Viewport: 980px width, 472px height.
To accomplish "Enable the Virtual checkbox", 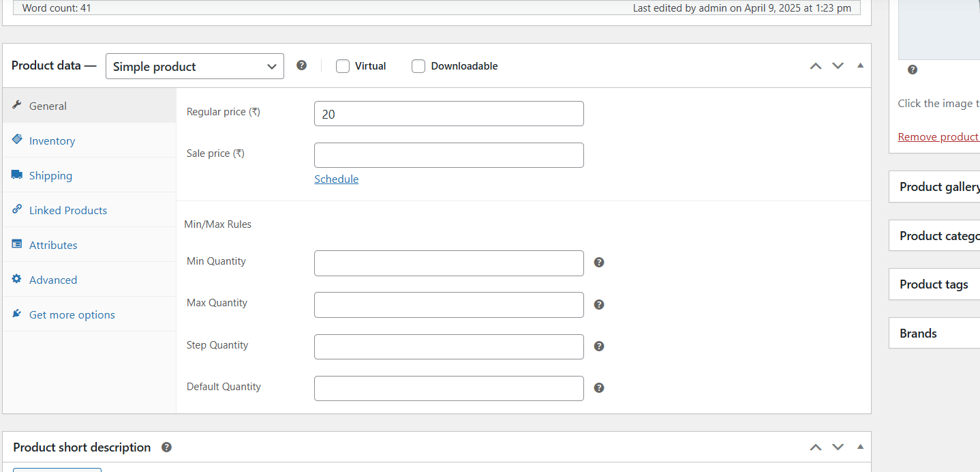I will click(342, 65).
